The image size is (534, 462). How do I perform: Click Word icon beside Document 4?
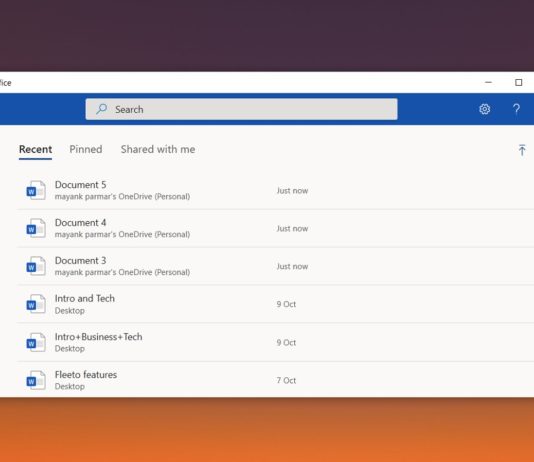point(36,228)
